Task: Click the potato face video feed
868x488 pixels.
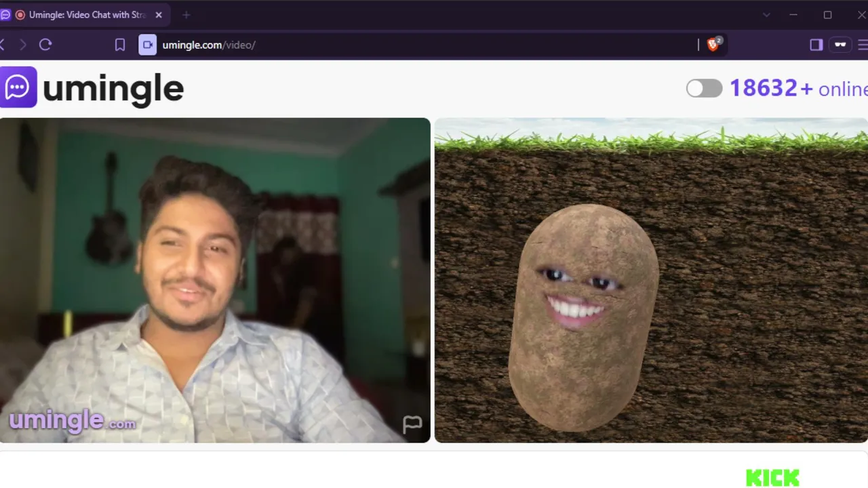Action: click(x=651, y=280)
